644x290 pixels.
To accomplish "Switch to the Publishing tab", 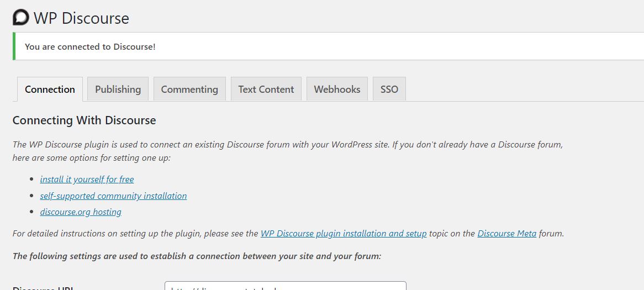I will click(118, 89).
